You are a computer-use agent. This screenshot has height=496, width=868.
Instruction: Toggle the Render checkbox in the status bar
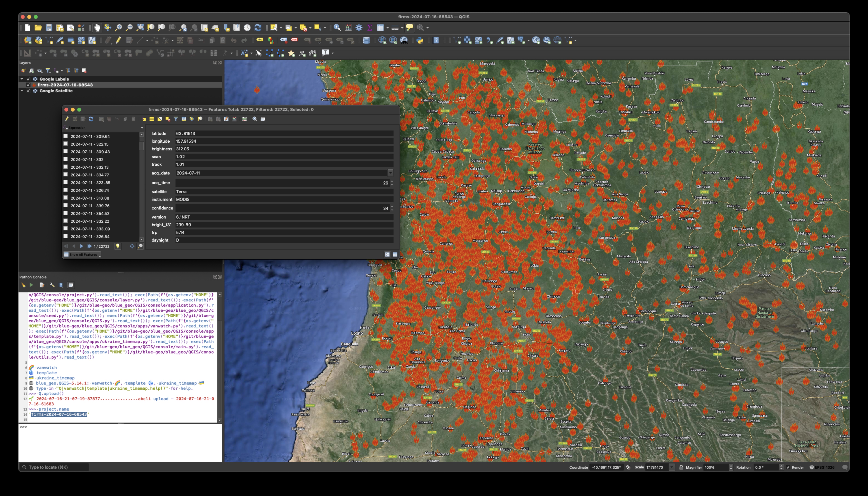coord(788,467)
